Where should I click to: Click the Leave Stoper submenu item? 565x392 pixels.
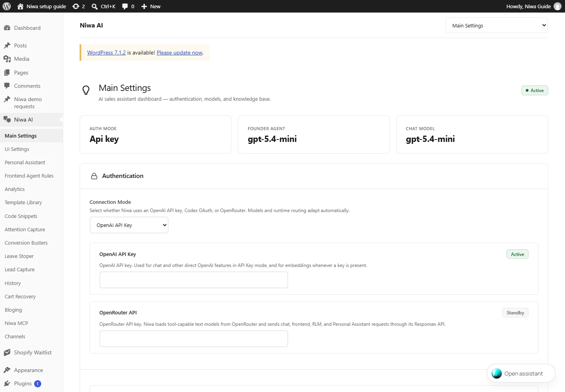click(x=19, y=256)
